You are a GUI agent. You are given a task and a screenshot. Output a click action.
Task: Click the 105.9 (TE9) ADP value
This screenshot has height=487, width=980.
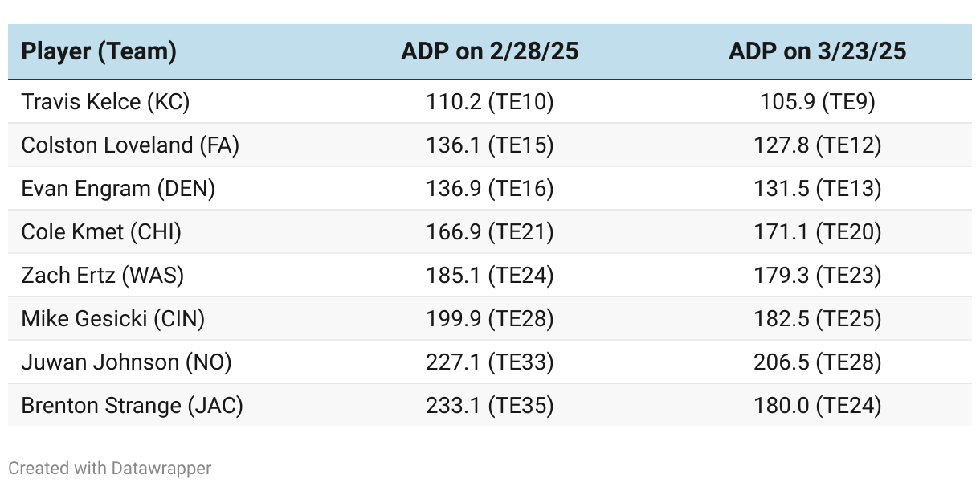(817, 102)
